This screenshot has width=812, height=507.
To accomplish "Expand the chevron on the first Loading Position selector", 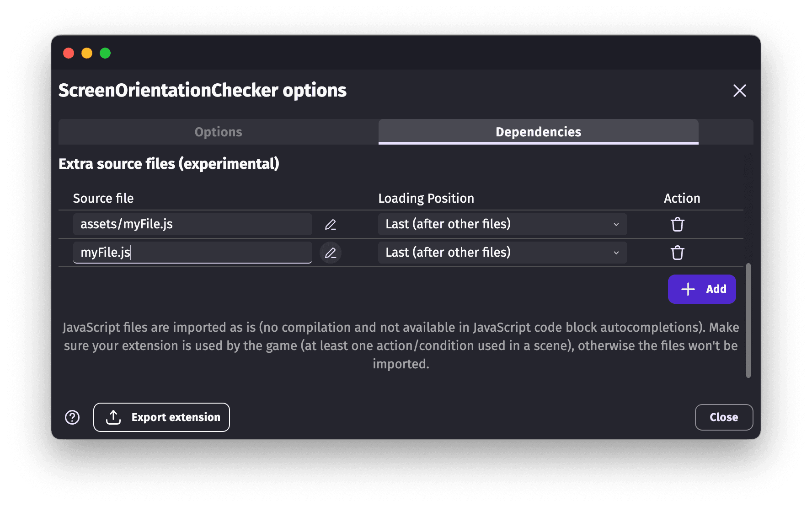I will (x=616, y=224).
